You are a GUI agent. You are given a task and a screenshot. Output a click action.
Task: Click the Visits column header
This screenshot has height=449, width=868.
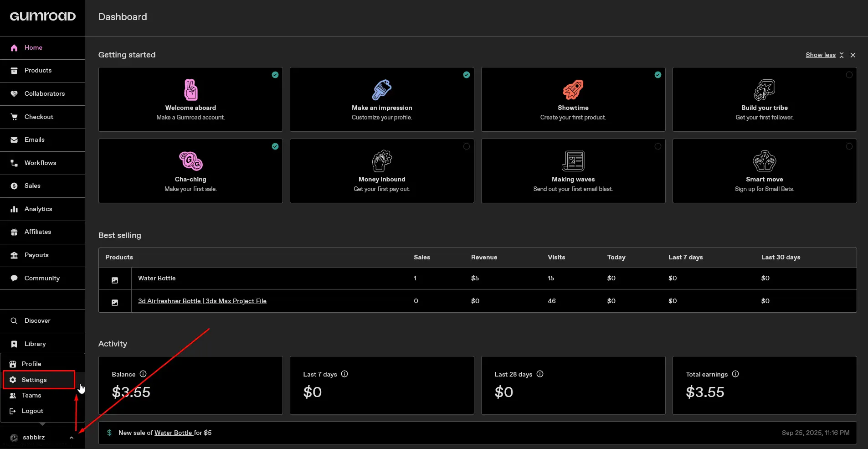[556, 257]
